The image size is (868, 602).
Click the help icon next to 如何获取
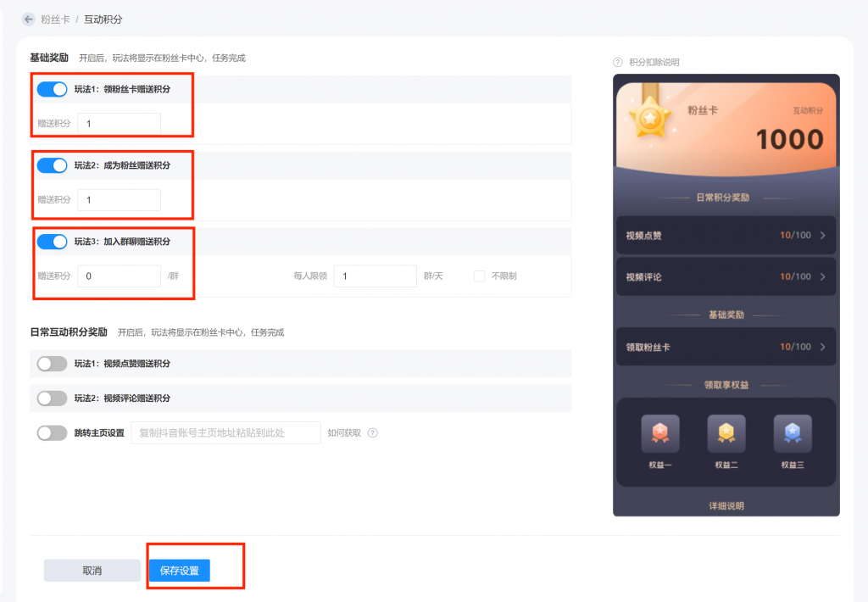pos(373,432)
